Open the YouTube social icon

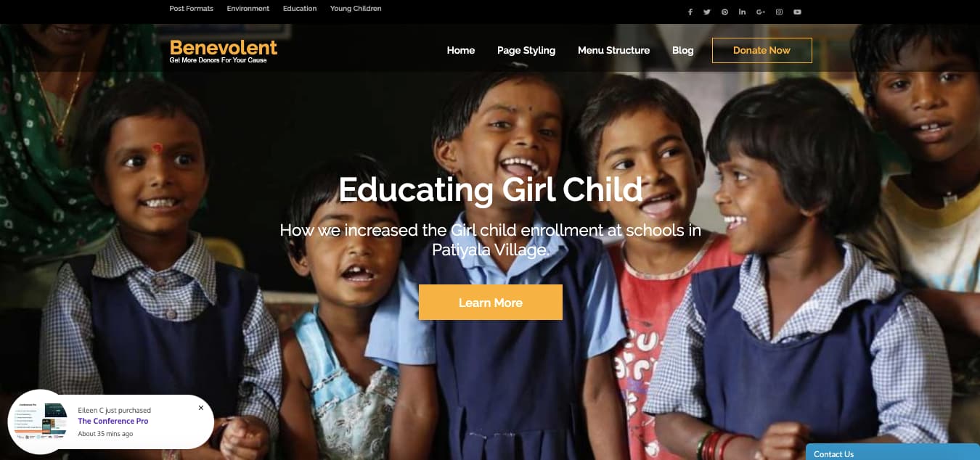(798, 12)
